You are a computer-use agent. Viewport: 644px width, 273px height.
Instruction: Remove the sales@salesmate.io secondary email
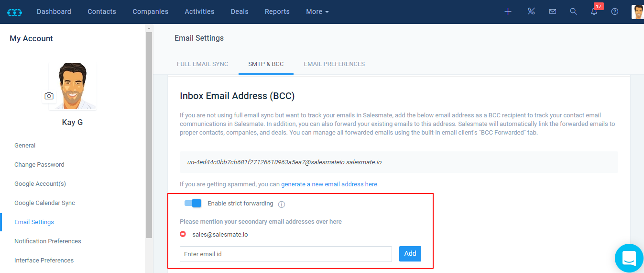pyautogui.click(x=183, y=234)
